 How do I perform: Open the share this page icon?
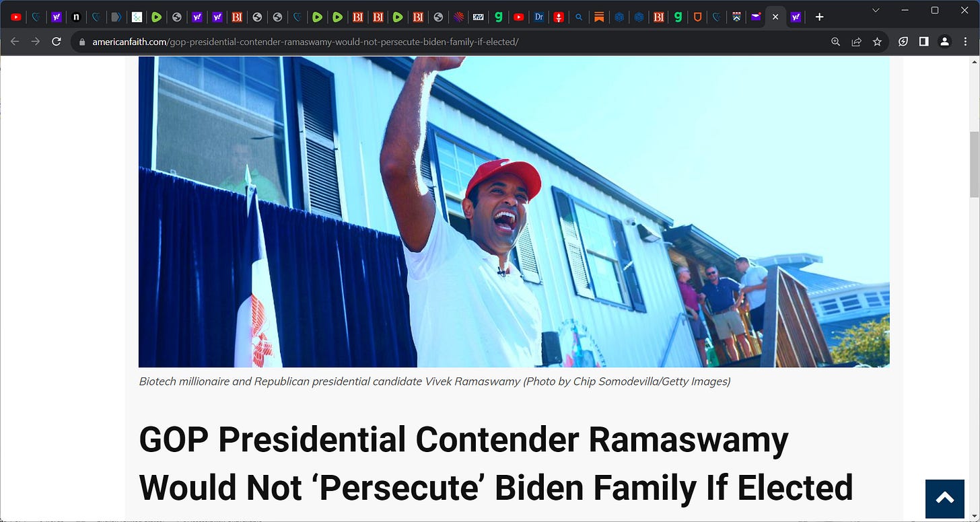(856, 42)
